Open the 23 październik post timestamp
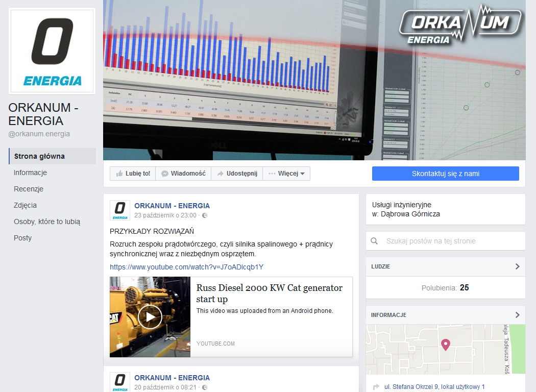This screenshot has width=536, height=392. click(165, 215)
